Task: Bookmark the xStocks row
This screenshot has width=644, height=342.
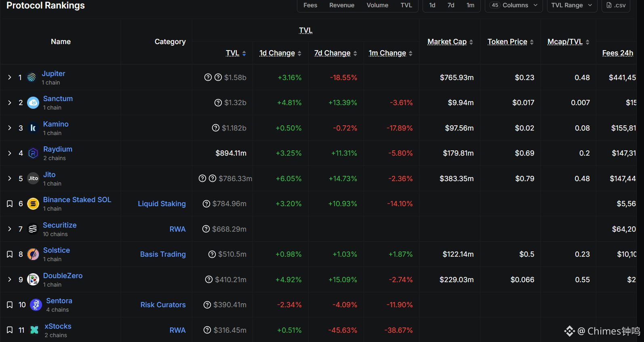Action: coord(10,330)
